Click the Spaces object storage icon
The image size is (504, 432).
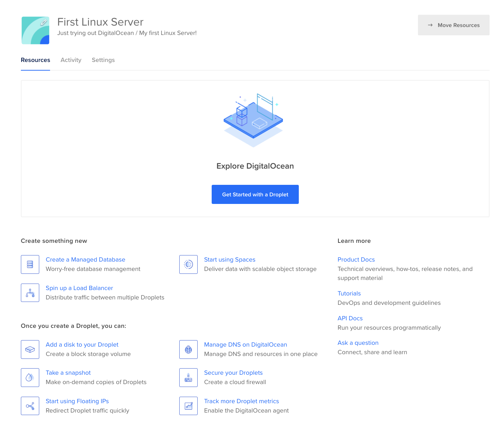coord(188,264)
